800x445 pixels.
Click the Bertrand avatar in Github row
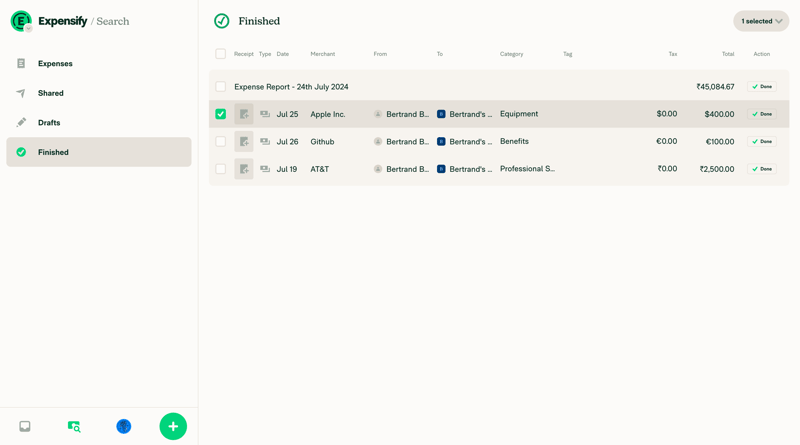[x=378, y=141]
